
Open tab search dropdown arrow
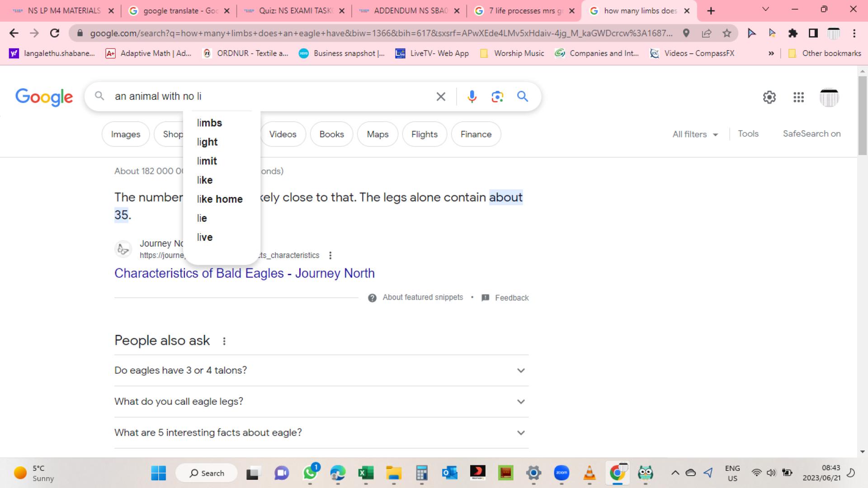click(765, 9)
